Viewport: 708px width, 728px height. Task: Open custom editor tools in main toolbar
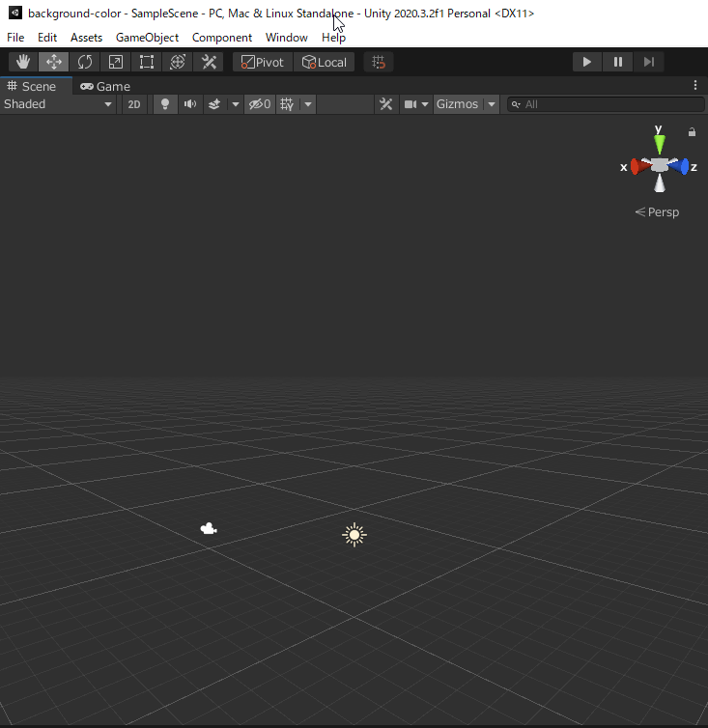[x=209, y=62]
